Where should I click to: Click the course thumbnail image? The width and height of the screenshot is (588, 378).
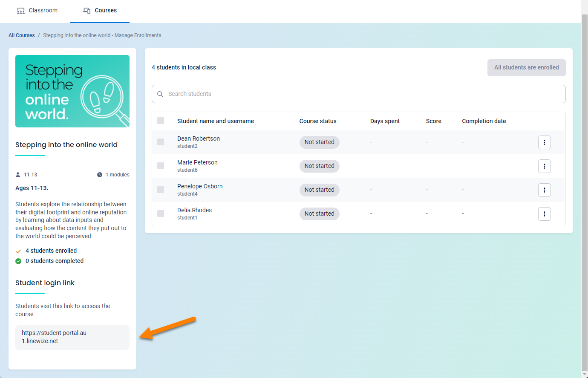click(x=72, y=91)
